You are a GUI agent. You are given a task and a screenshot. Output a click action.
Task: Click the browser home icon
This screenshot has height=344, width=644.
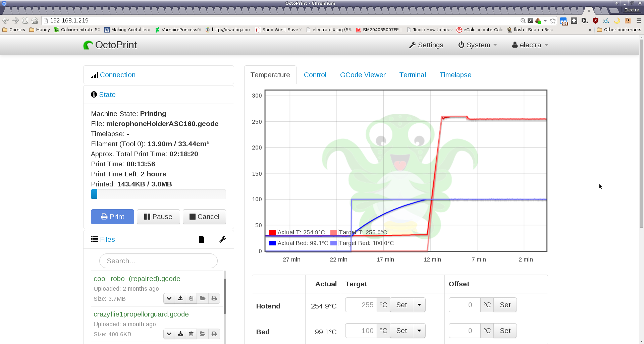[35, 21]
